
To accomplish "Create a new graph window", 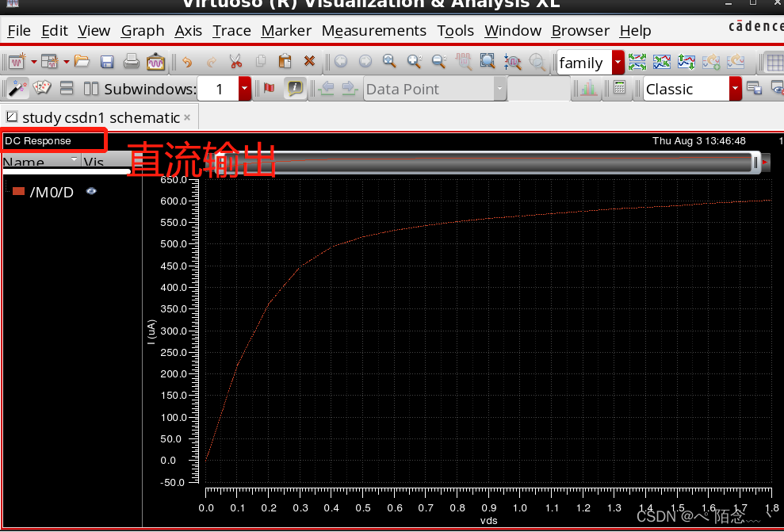I will click(x=17, y=62).
